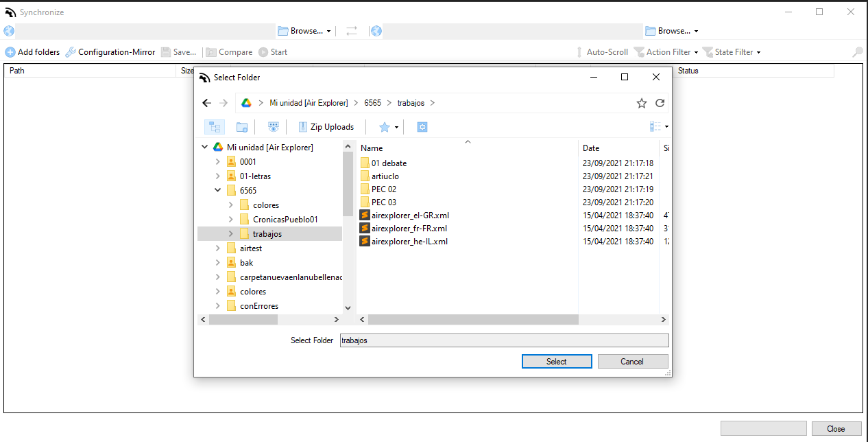Viewport: 868px width, 442px height.
Task: Open the State Filter dropdown
Action: pos(731,51)
